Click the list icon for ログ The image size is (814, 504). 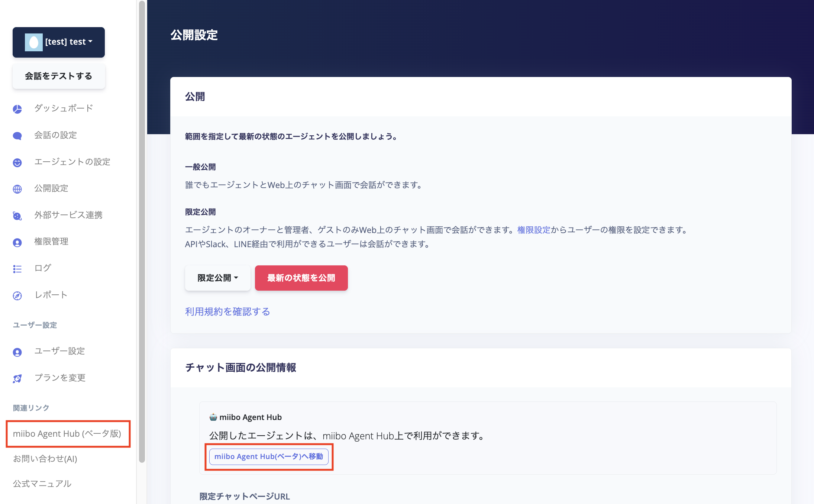17,269
